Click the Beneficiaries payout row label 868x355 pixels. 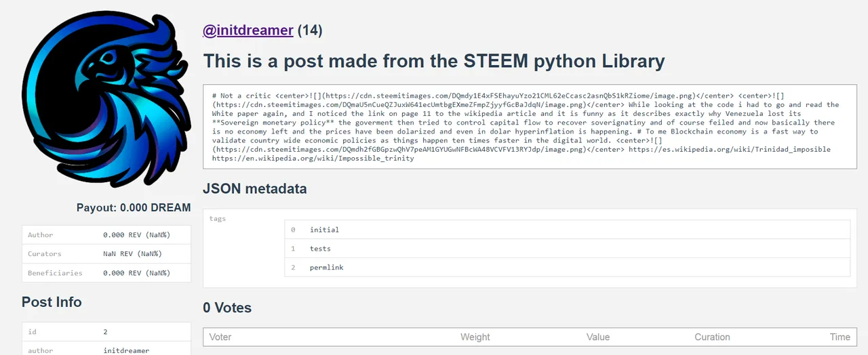coord(55,273)
